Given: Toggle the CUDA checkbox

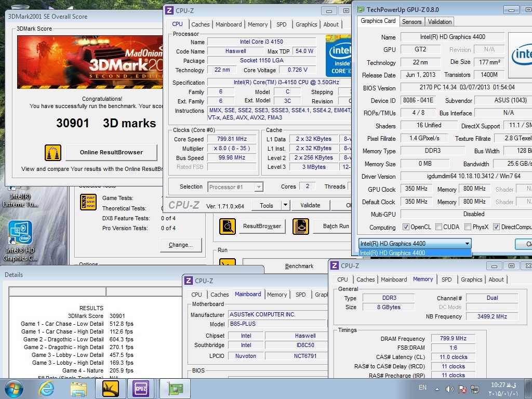Looking at the screenshot, I should pyautogui.click(x=438, y=227).
